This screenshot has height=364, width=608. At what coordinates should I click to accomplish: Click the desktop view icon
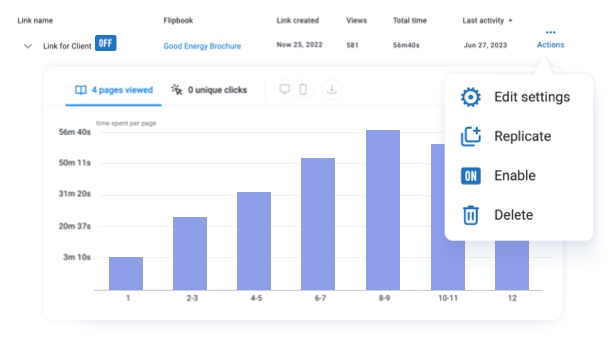pos(285,90)
